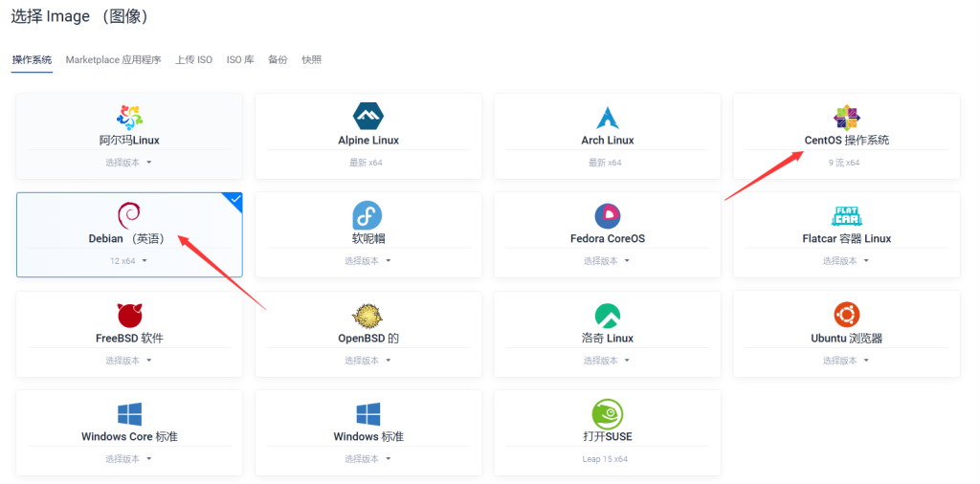Image resolution: width=980 pixels, height=484 pixels.
Task: Switch to the 操作系统 tab
Action: pos(32,60)
